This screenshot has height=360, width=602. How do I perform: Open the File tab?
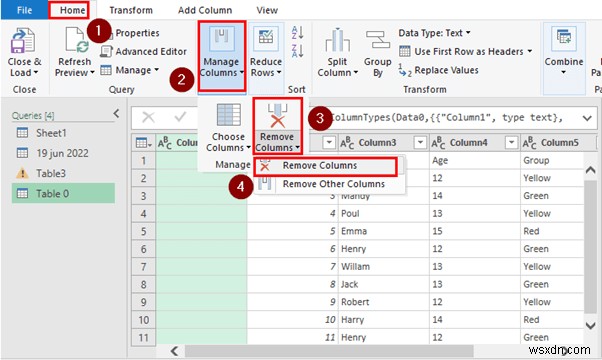[25, 10]
